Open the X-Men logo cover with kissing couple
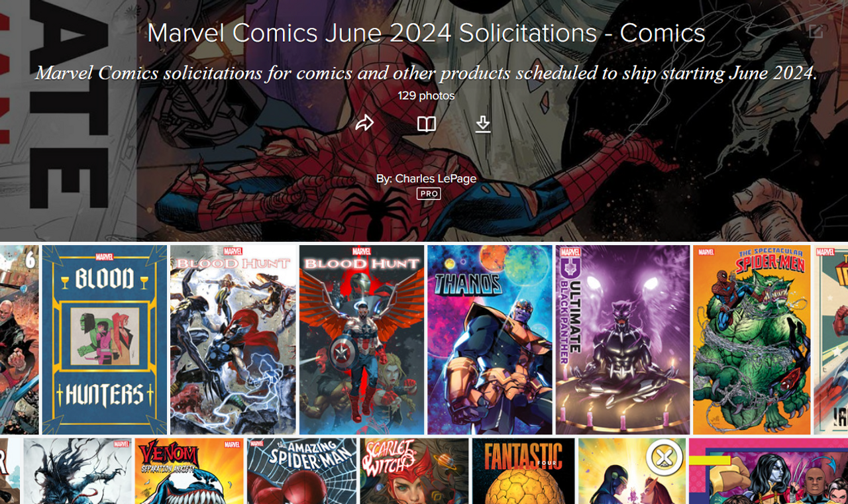Screen dimensions: 848x504 632,471
